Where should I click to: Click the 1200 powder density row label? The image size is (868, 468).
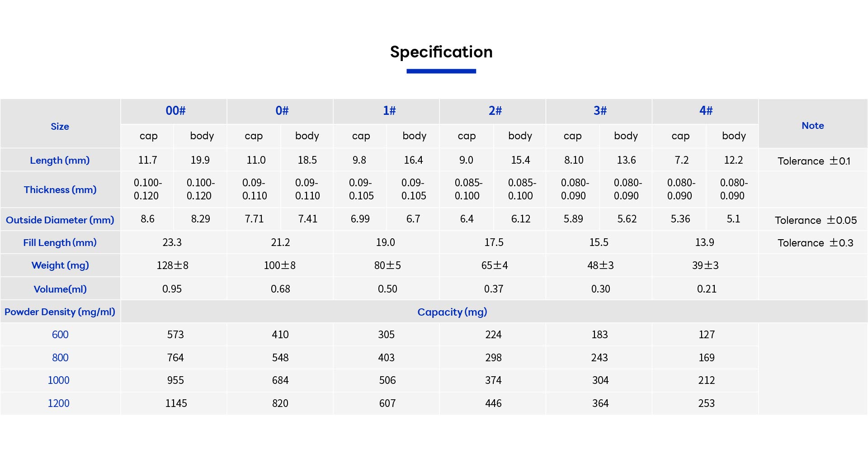pyautogui.click(x=59, y=403)
